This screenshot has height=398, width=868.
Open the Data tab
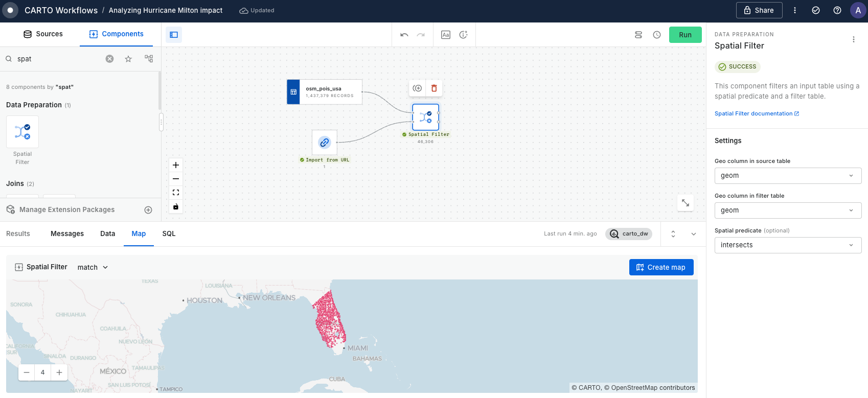107,234
